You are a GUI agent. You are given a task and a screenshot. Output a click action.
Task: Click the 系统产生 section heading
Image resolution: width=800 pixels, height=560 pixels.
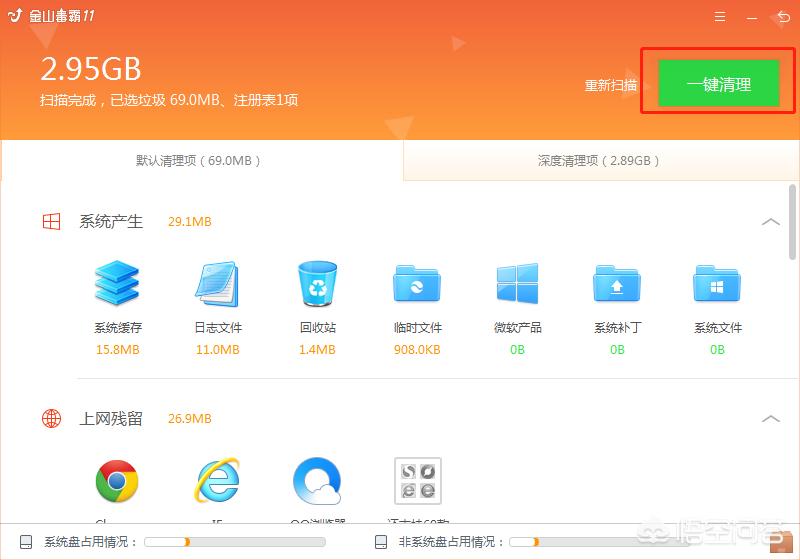[111, 221]
